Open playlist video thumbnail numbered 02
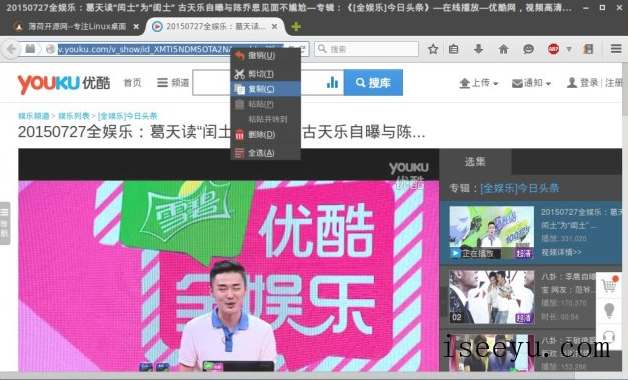Screen dimensions: 628x380 click(x=491, y=297)
